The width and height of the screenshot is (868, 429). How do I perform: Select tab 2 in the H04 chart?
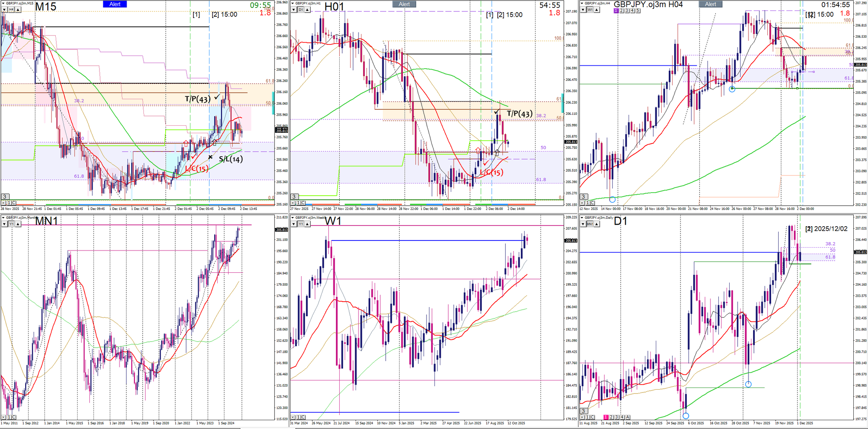click(621, 10)
